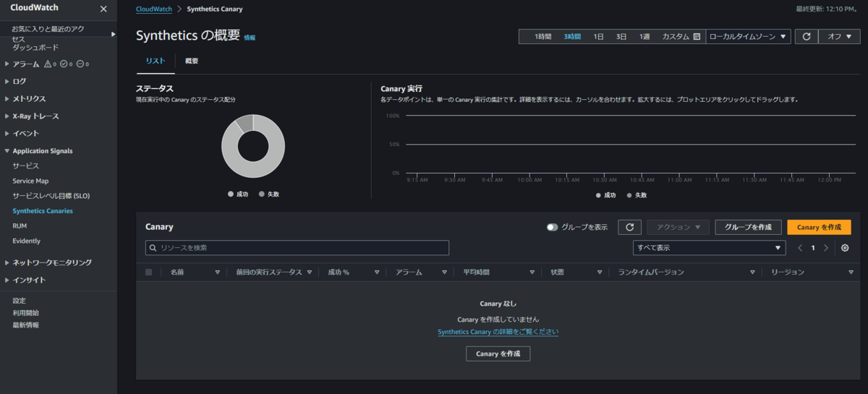This screenshot has height=394, width=868.
Task: Sort by 名前 column
Action: click(x=218, y=273)
